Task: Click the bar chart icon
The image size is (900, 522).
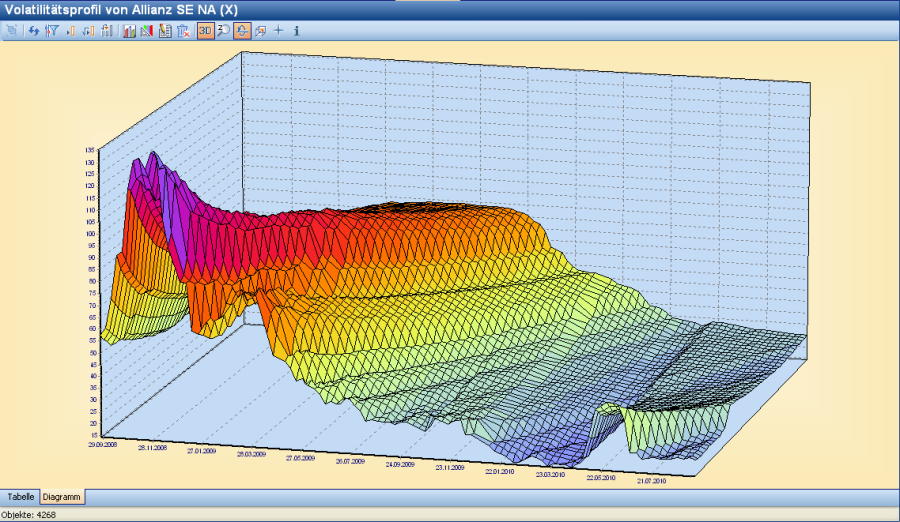Action: click(x=129, y=31)
